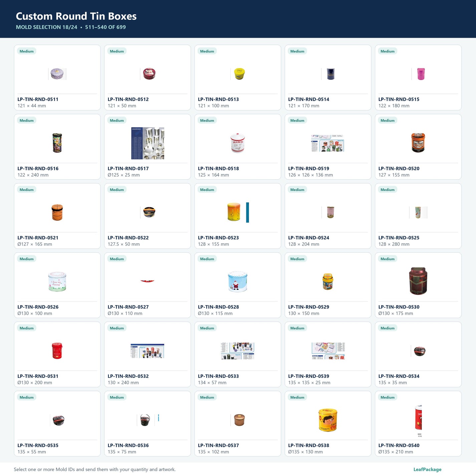The width and height of the screenshot is (476, 476).
Task: Click the pink tall tin LP-TIN-RND-0515 picture
Action: 420,74
